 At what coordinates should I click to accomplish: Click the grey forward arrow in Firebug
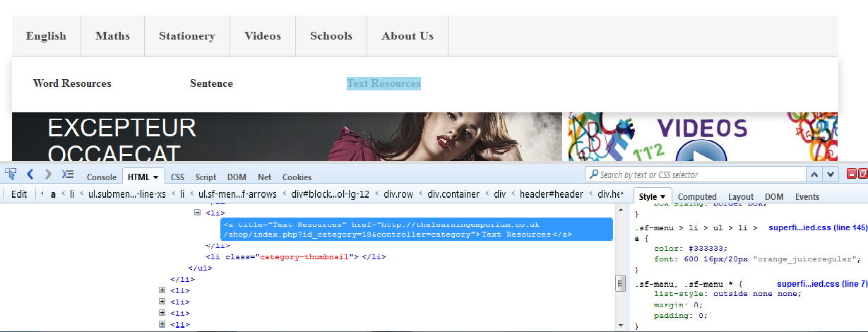pyautogui.click(x=48, y=174)
